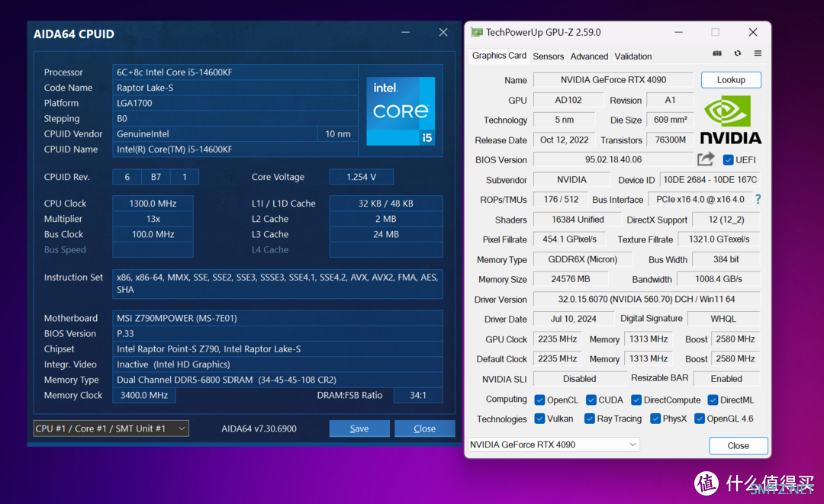
Task: Click the BIOS Version field 95.02.18.40.06
Action: (x=613, y=159)
